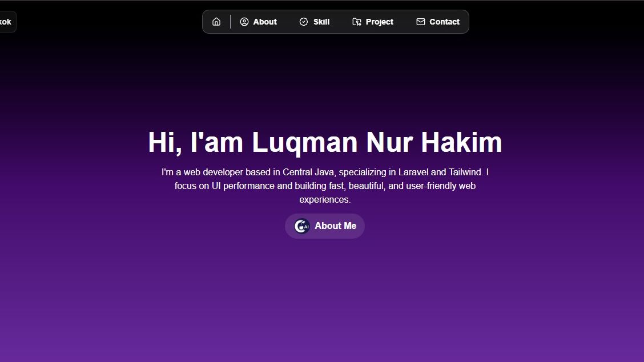644x362 pixels.
Task: Click the web developer intro paragraph
Action: (324, 185)
